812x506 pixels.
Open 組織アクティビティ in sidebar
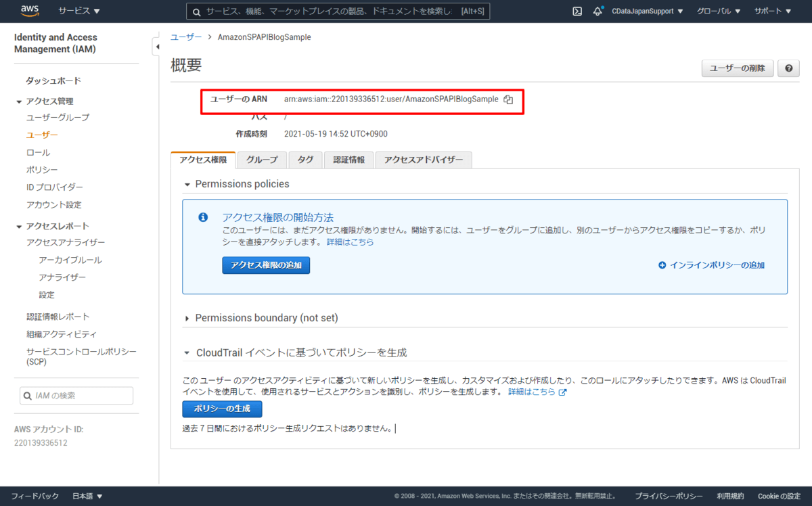62,334
